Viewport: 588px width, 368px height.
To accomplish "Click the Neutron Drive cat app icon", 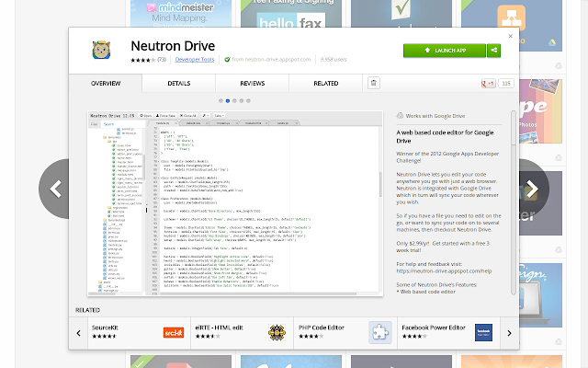I will tap(101, 50).
